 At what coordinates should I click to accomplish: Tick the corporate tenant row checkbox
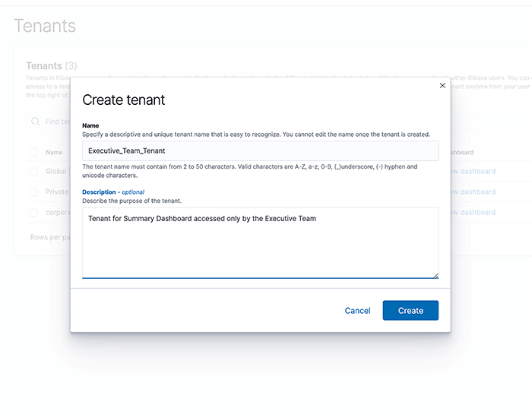click(x=33, y=213)
